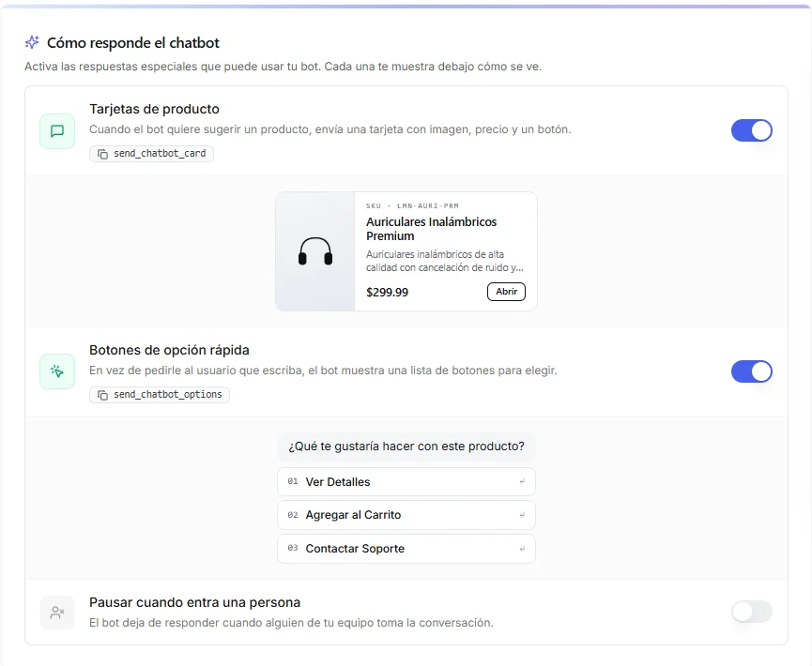This screenshot has height=666, width=812.
Task: Click the Cómo responde el chatbot heading
Action: click(x=133, y=43)
